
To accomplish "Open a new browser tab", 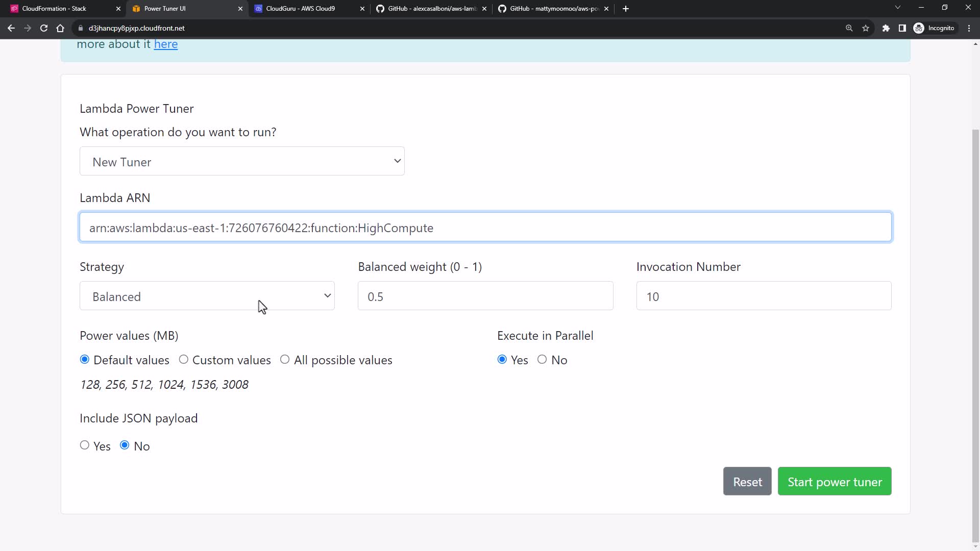I will (x=626, y=9).
